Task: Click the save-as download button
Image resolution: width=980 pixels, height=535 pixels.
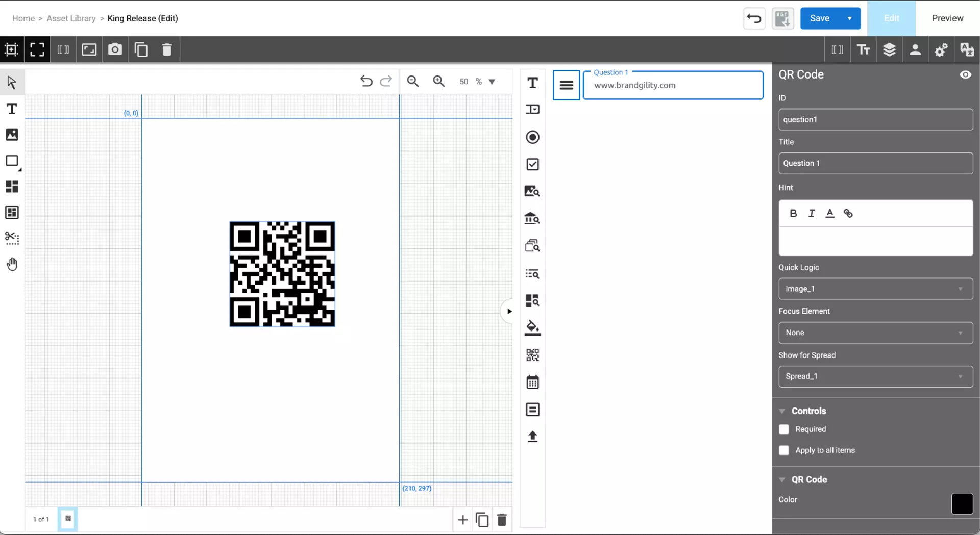Action: coord(782,18)
